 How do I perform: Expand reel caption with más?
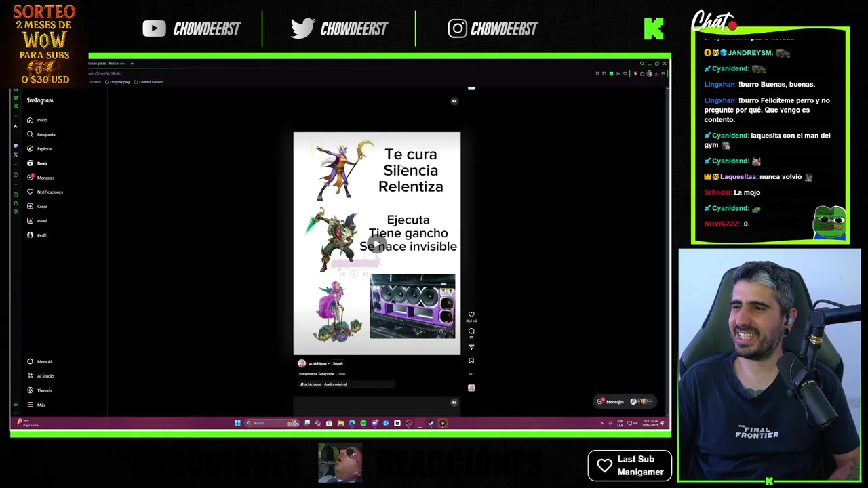click(x=342, y=374)
